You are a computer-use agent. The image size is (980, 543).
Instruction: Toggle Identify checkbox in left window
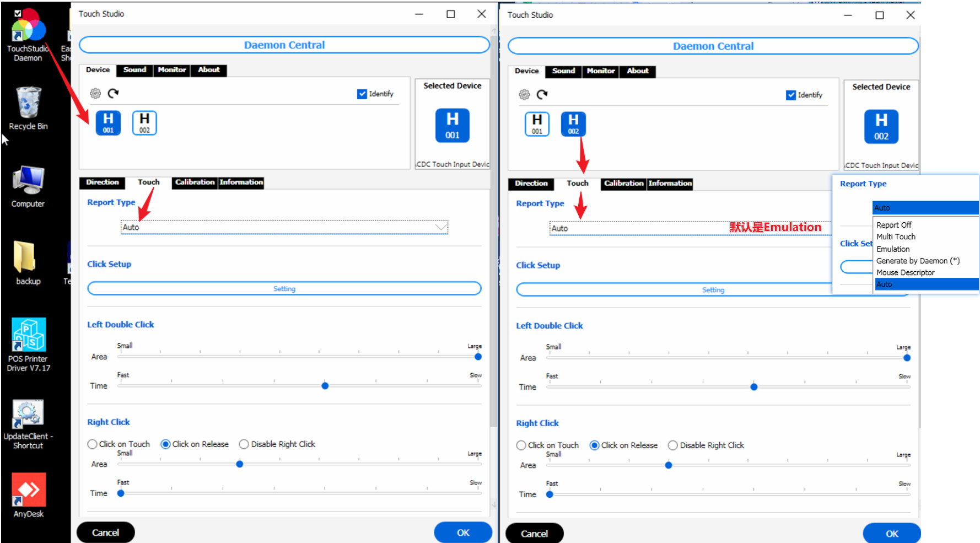point(362,94)
